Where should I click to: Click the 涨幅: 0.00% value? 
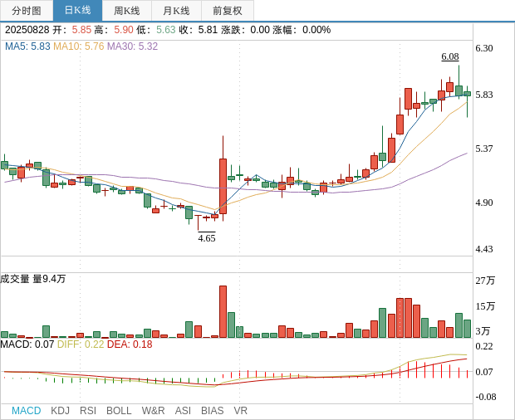302,30
